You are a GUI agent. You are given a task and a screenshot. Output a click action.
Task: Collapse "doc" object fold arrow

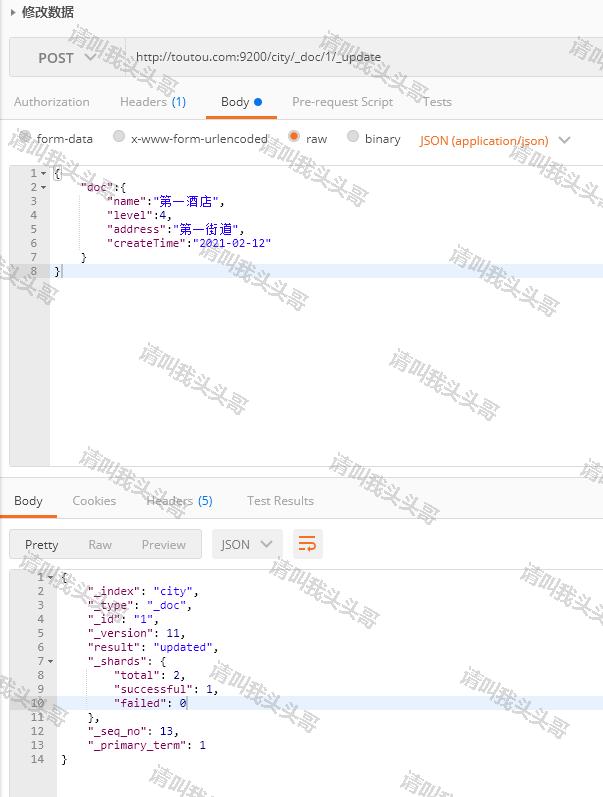pos(43,188)
